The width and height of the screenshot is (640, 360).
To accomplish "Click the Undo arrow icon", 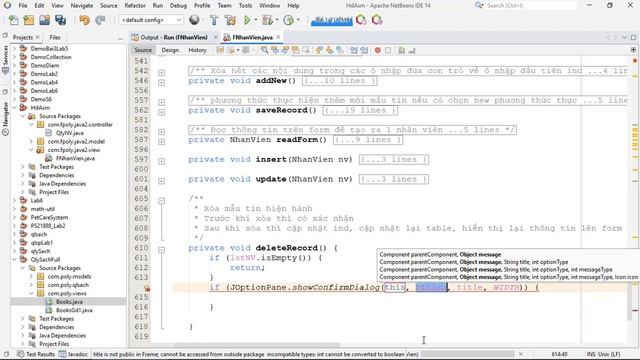I will click(x=84, y=20).
